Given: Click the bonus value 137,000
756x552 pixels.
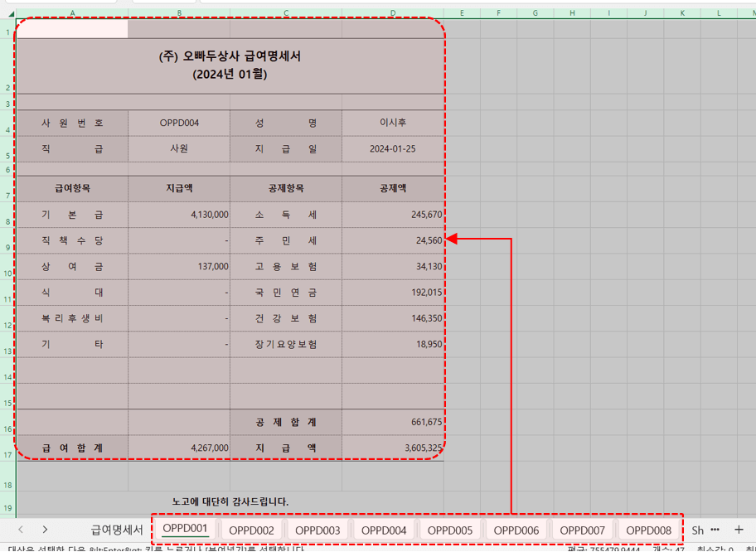Looking at the screenshot, I should pos(179,267).
